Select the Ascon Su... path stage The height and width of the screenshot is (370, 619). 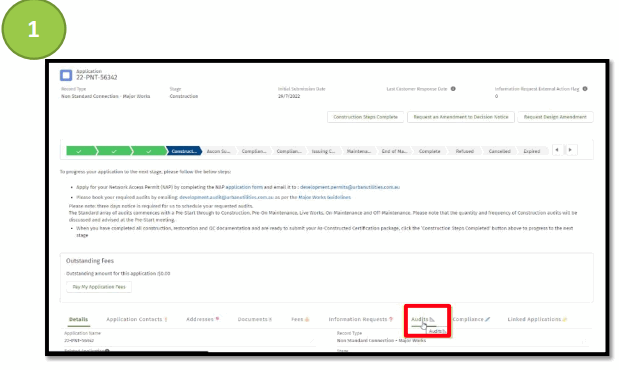(218, 151)
